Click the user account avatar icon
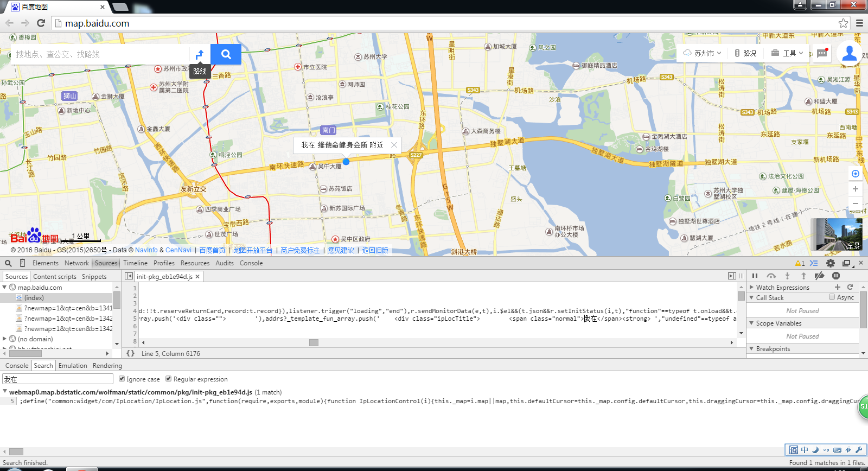Viewport: 868px width, 471px height. (850, 53)
